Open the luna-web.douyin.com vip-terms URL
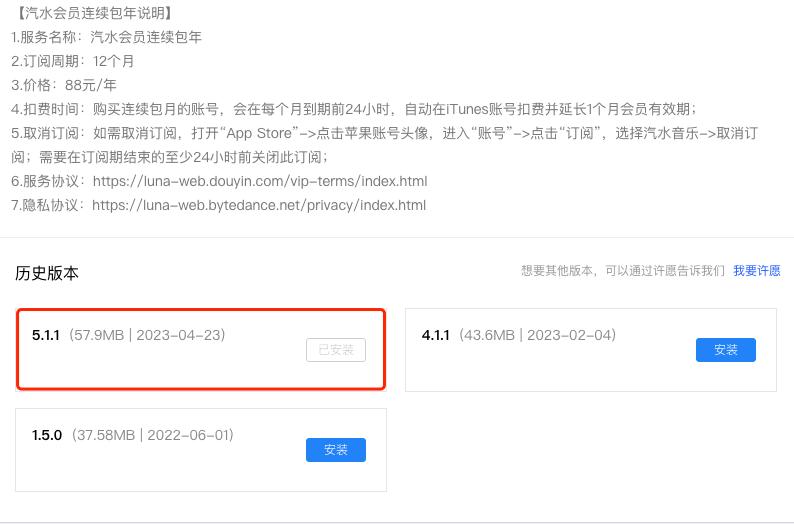The width and height of the screenshot is (794, 524). [x=260, y=181]
